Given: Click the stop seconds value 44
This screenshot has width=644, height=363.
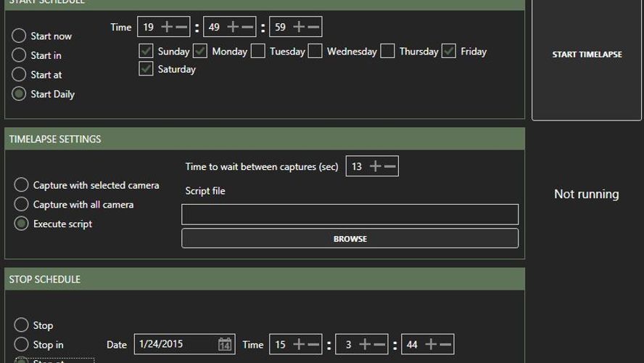Looking at the screenshot, I should (412, 345).
